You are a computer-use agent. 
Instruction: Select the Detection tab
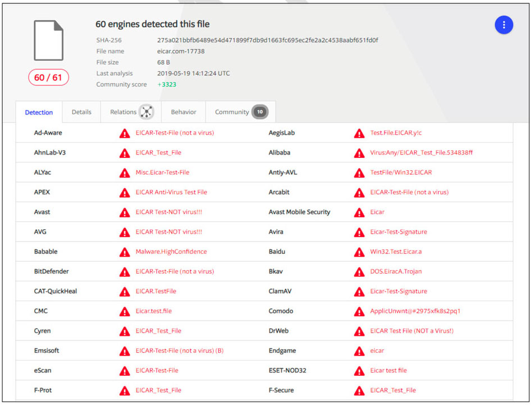pos(39,112)
